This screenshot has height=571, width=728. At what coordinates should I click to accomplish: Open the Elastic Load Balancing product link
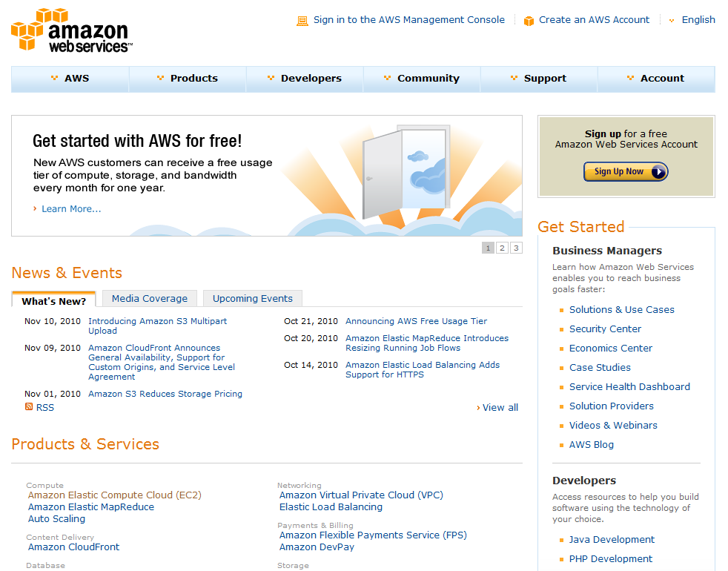tap(331, 507)
